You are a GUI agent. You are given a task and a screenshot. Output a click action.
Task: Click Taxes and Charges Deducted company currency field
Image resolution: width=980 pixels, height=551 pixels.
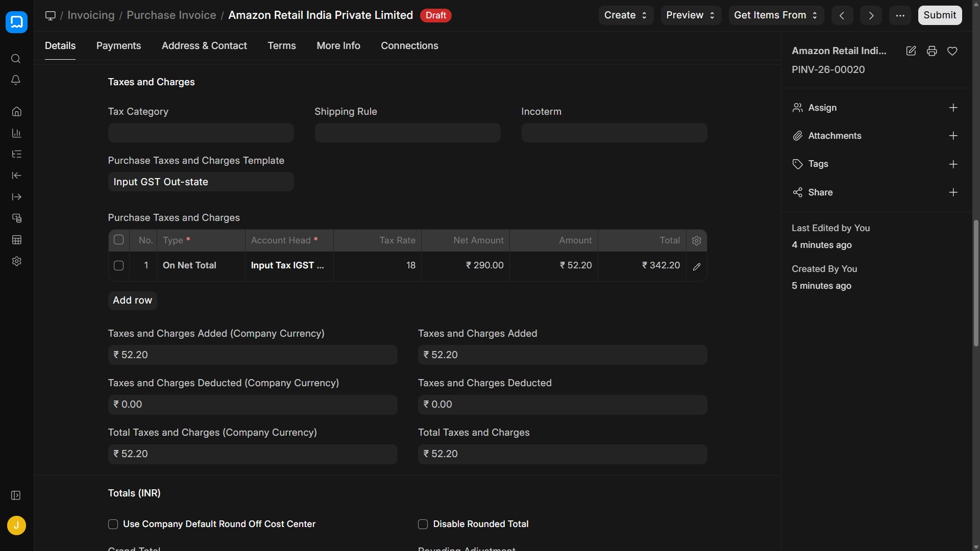pos(253,405)
